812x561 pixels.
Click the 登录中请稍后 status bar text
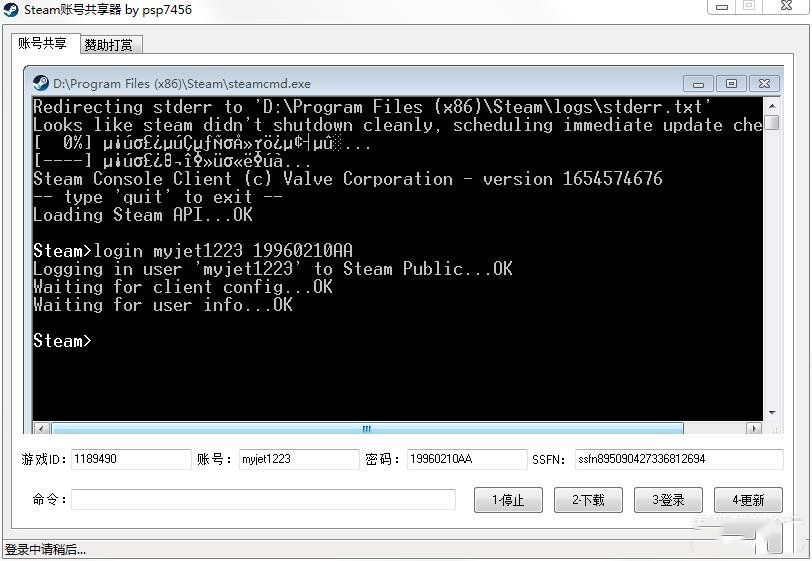[x=45, y=550]
